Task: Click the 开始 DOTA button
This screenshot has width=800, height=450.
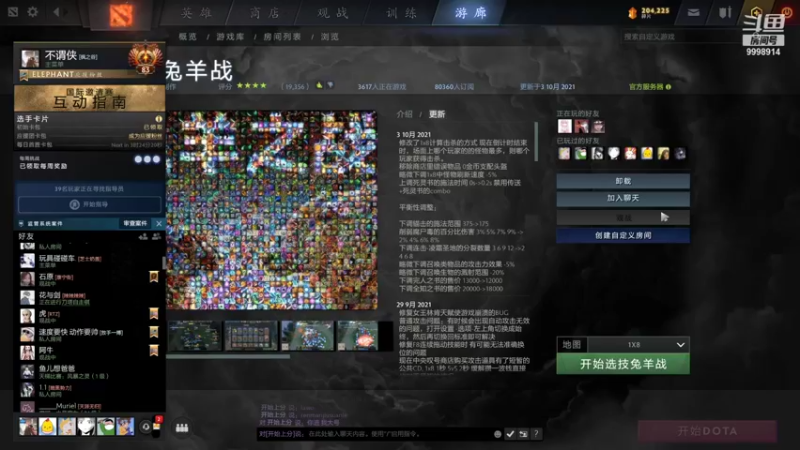Action: tap(707, 431)
